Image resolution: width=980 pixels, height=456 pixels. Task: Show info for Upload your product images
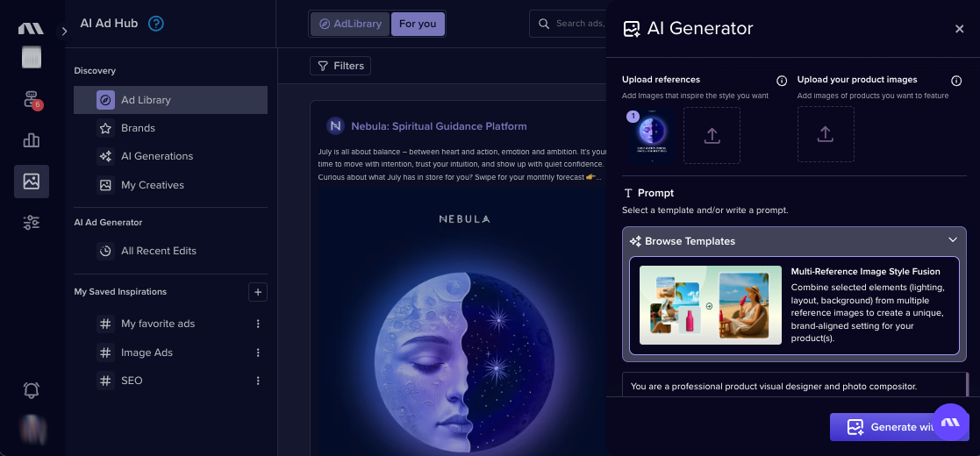pyautogui.click(x=955, y=81)
